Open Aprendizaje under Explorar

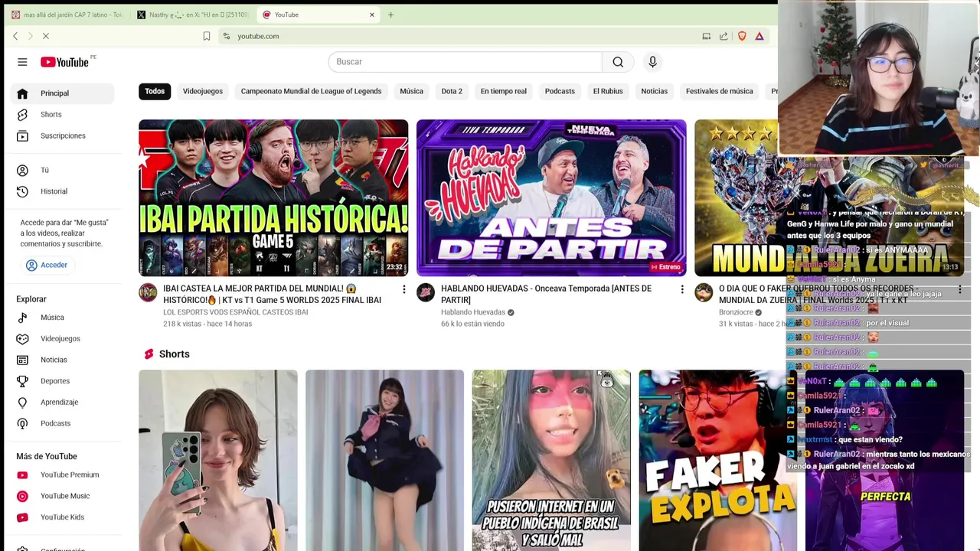point(62,402)
